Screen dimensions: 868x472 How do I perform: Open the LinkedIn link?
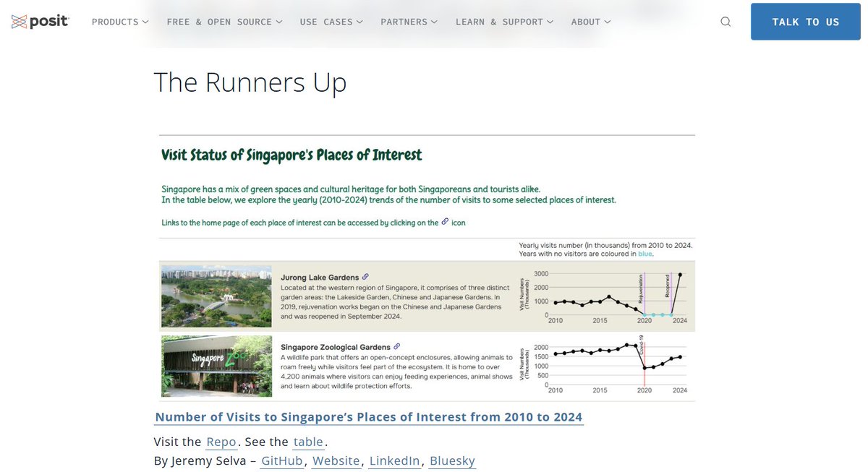(394, 460)
